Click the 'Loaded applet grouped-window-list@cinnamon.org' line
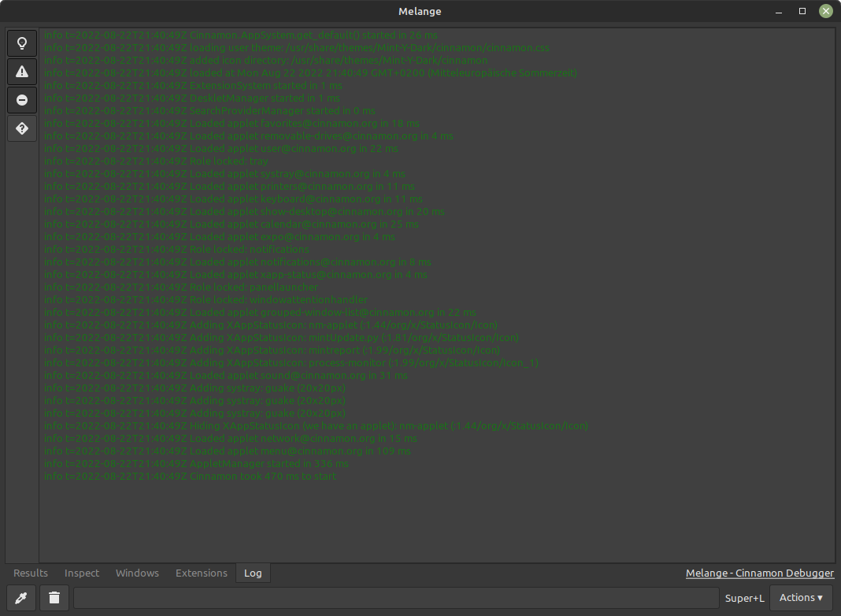The height and width of the screenshot is (616, 841). click(260, 312)
